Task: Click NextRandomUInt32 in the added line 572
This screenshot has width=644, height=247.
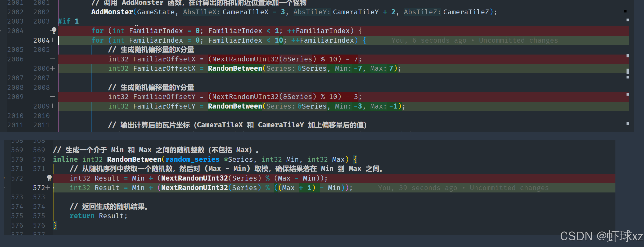Action: click(195, 188)
